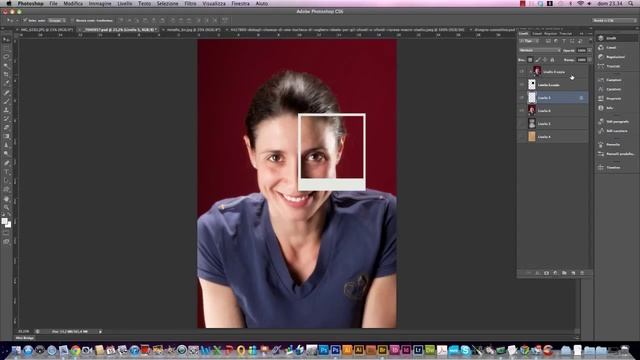The height and width of the screenshot is (360, 640).
Task: Click the delete layer trash icon
Action: tap(582, 273)
